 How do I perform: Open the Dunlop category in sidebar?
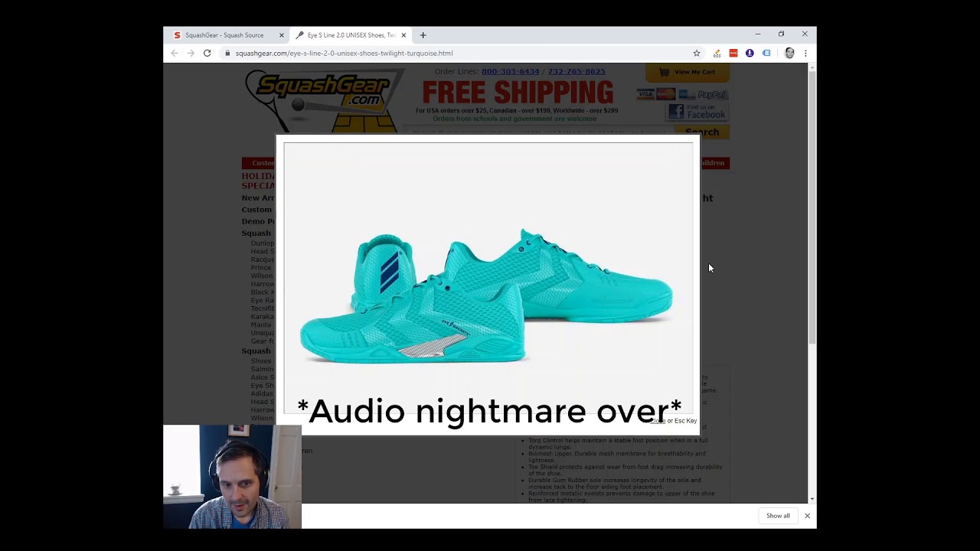262,243
